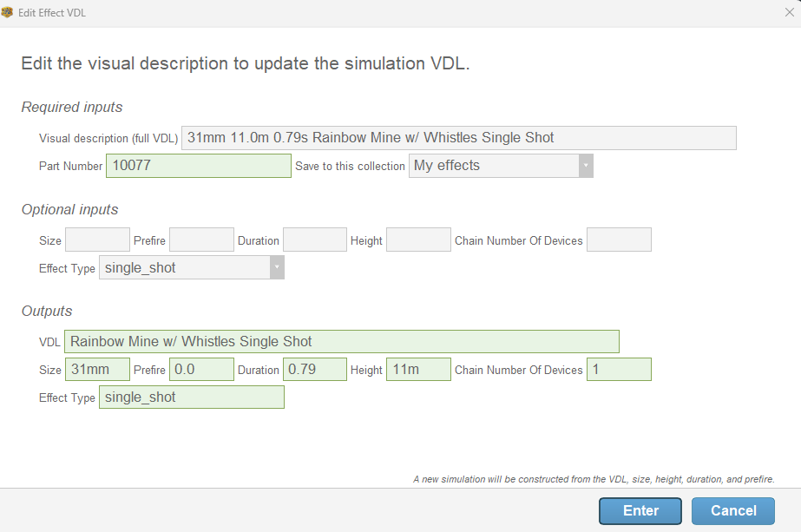Click the Visual description full VDL field
The height and width of the screenshot is (532, 801).
tap(458, 138)
